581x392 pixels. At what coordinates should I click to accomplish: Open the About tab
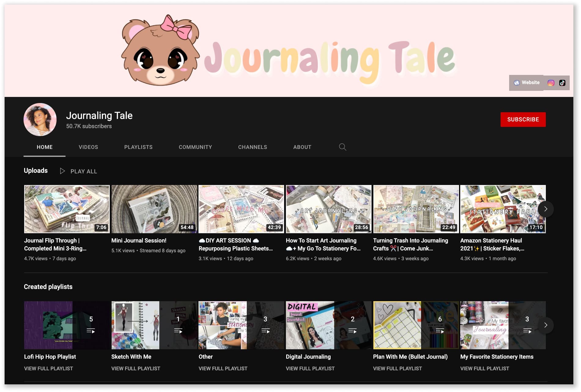[x=302, y=147]
